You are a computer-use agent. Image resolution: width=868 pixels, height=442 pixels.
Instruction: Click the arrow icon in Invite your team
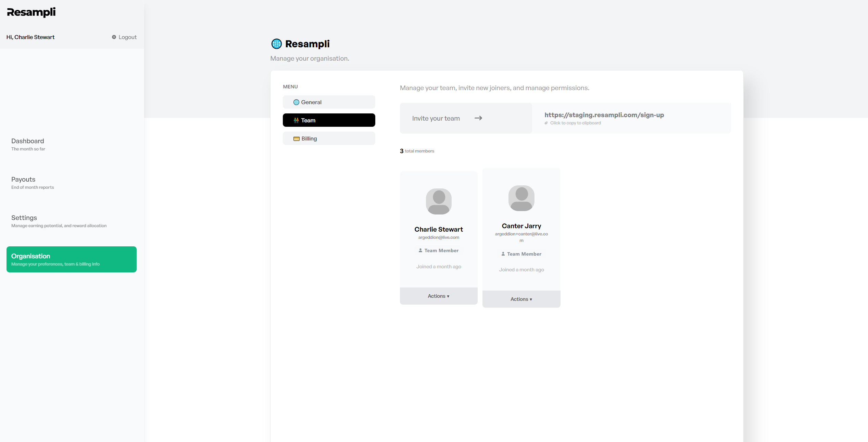478,118
